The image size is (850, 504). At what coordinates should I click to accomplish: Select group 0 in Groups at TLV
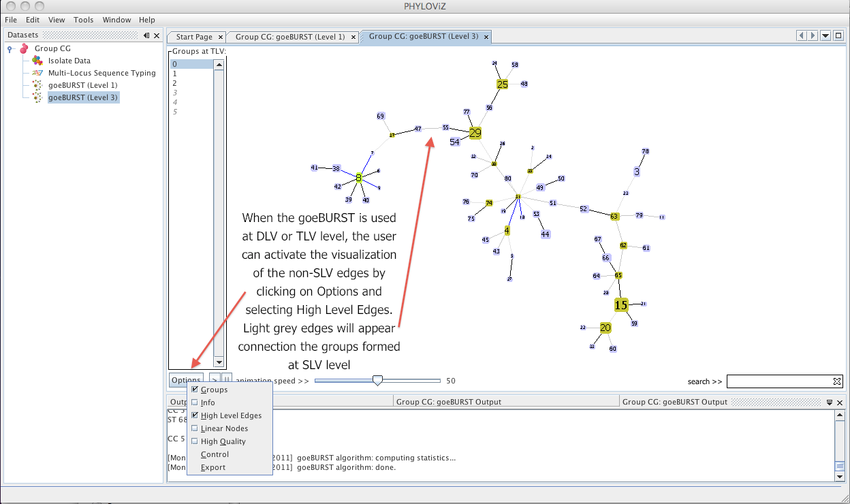[x=191, y=64]
